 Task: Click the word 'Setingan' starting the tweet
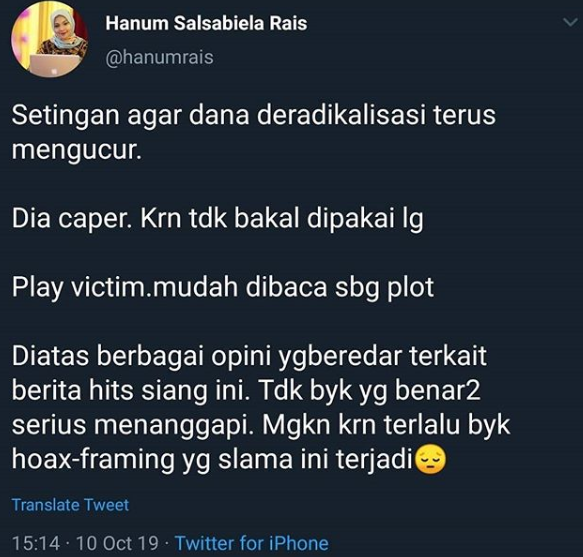[65, 116]
